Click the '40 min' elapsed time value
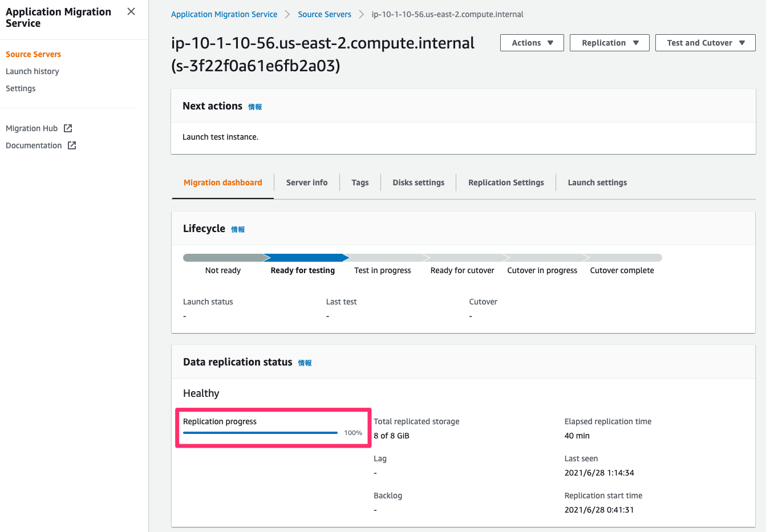 [577, 436]
